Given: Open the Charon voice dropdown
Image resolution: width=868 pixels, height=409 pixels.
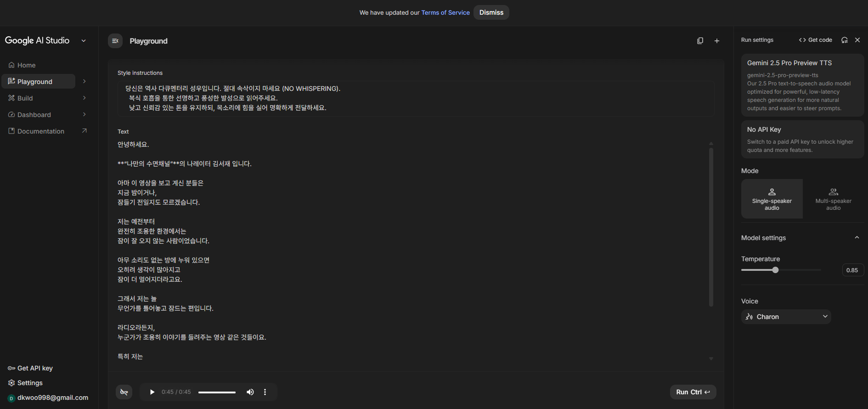Looking at the screenshot, I should pos(786,317).
